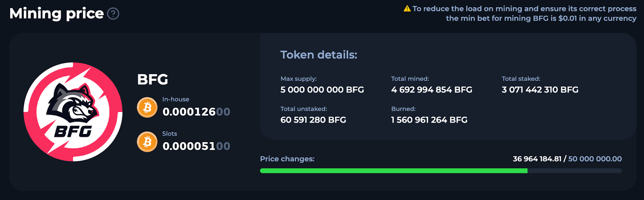644x200 pixels.
Task: Click the Mining price heading
Action: (x=56, y=14)
